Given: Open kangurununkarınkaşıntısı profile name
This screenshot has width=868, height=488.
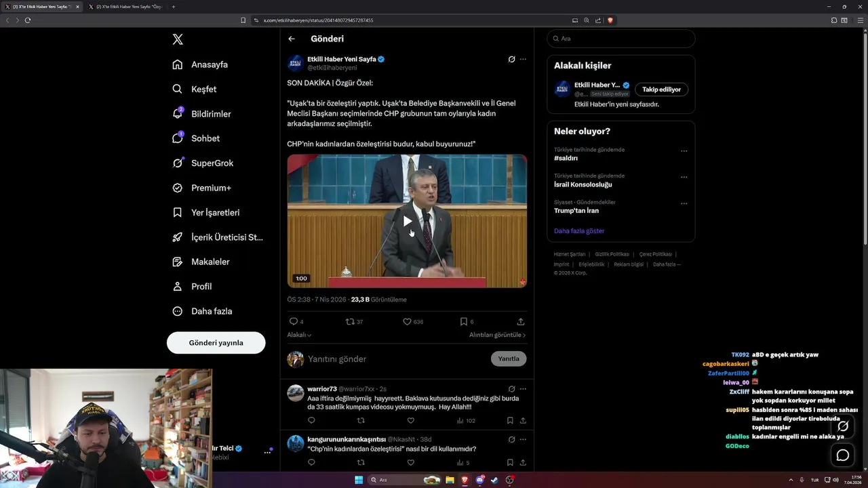Looking at the screenshot, I should click(x=347, y=439).
